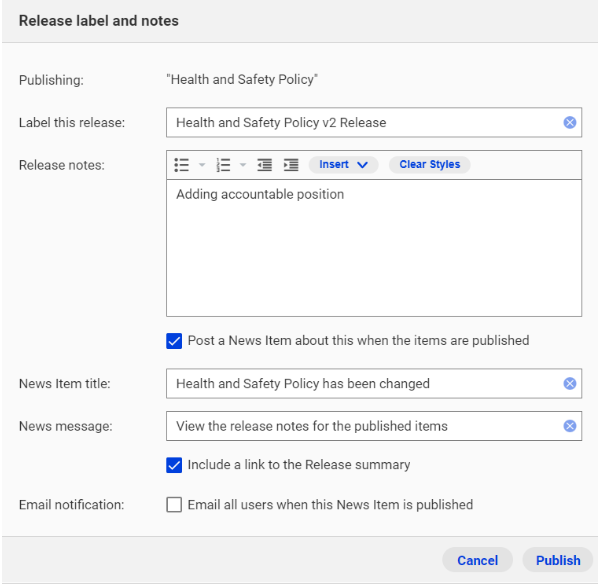Apply bulleted list formatting icon
The height and width of the screenshot is (585, 600).
pyautogui.click(x=181, y=165)
